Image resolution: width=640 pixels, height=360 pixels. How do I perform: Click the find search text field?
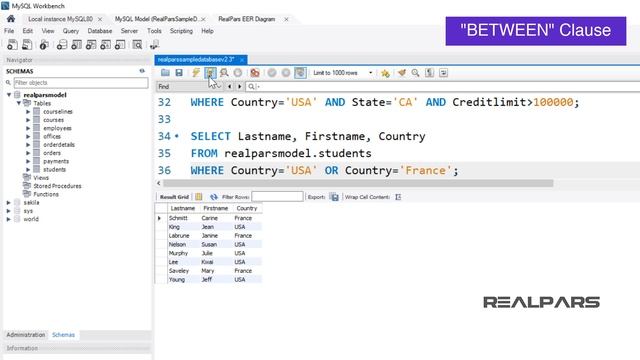coord(443,87)
